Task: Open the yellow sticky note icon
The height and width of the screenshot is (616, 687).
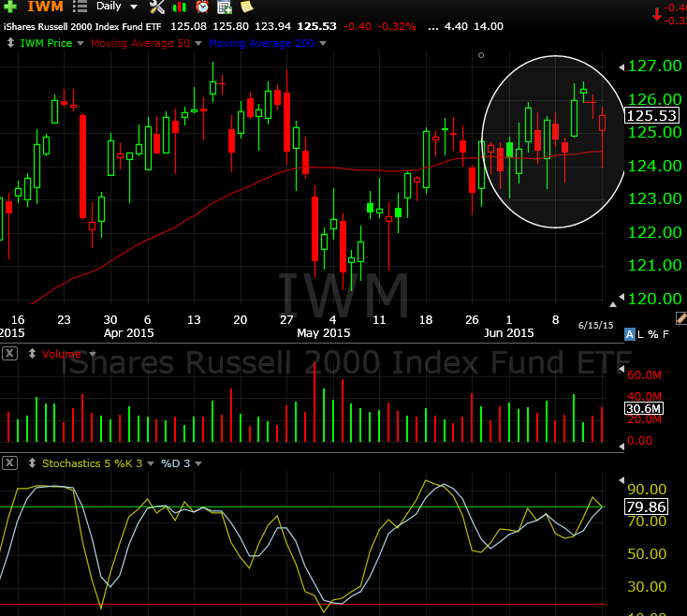Action: [247, 7]
